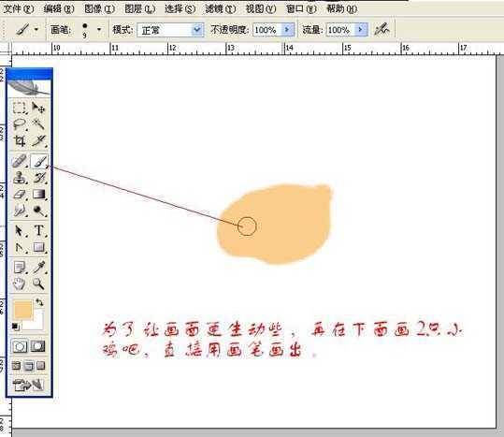Viewport: 504px width, 437px height.
Task: Select the Clone Stamp tool
Action: click(x=20, y=178)
